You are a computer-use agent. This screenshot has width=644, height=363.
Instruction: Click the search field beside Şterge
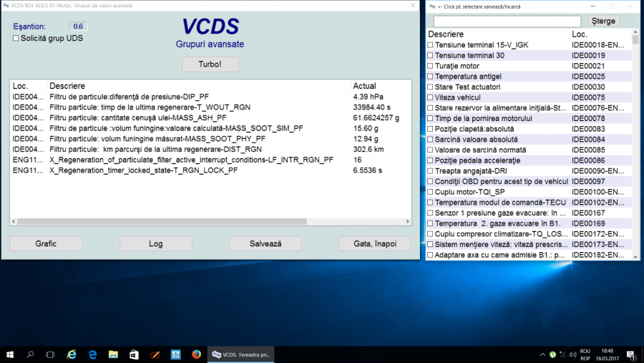[507, 21]
